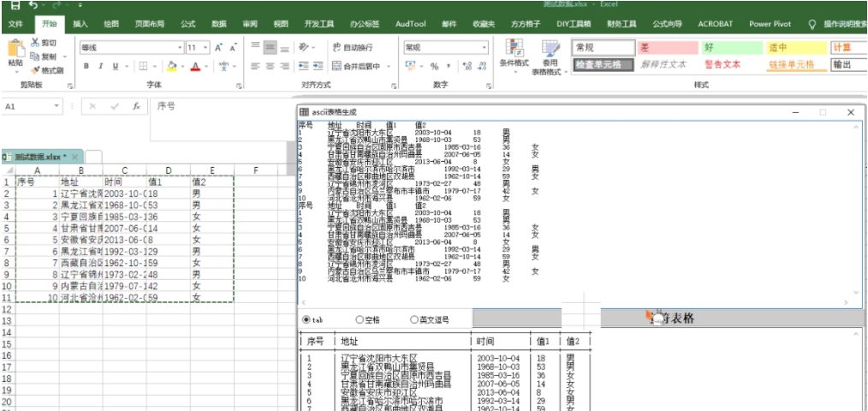The width and height of the screenshot is (868, 411).
Task: Open the font name dropdown (等线)
Action: tap(179, 48)
